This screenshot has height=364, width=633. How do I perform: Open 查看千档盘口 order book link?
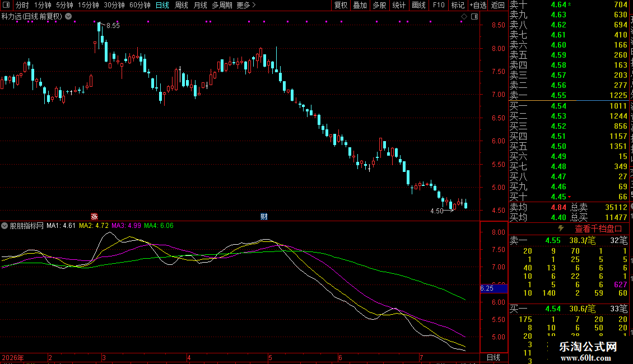[598, 229]
